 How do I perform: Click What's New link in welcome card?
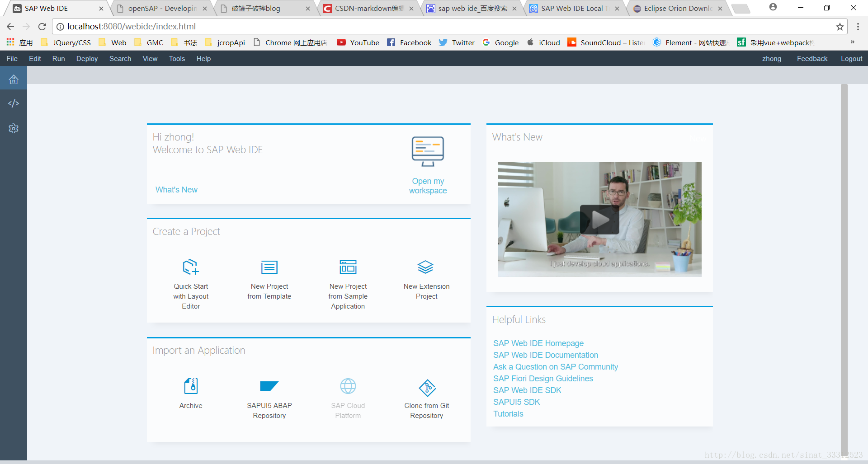point(176,190)
